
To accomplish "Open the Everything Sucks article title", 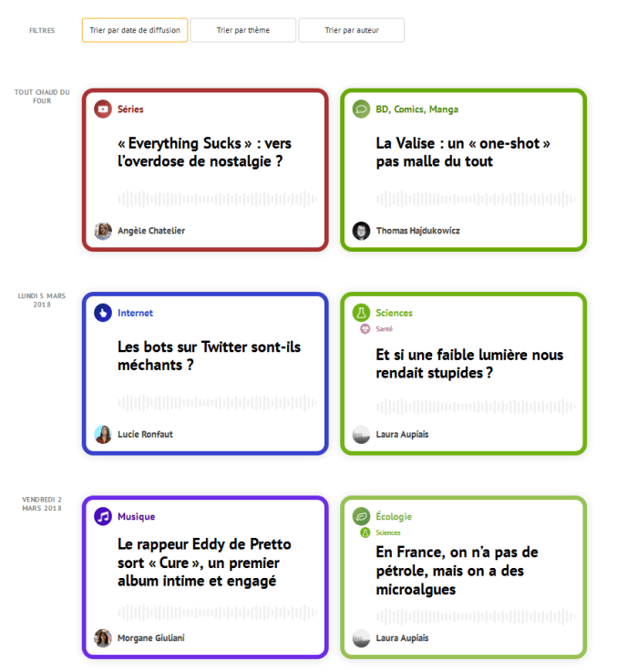I will point(205,152).
